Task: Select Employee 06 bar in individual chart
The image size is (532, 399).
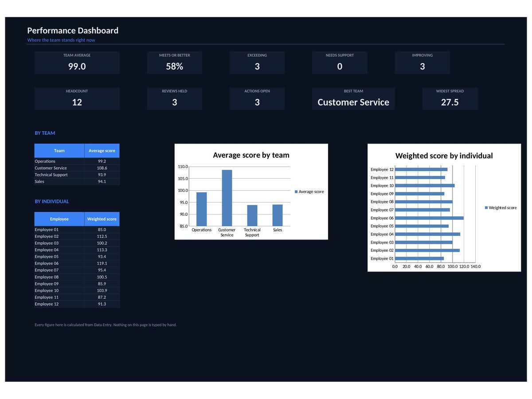Action: (429, 218)
